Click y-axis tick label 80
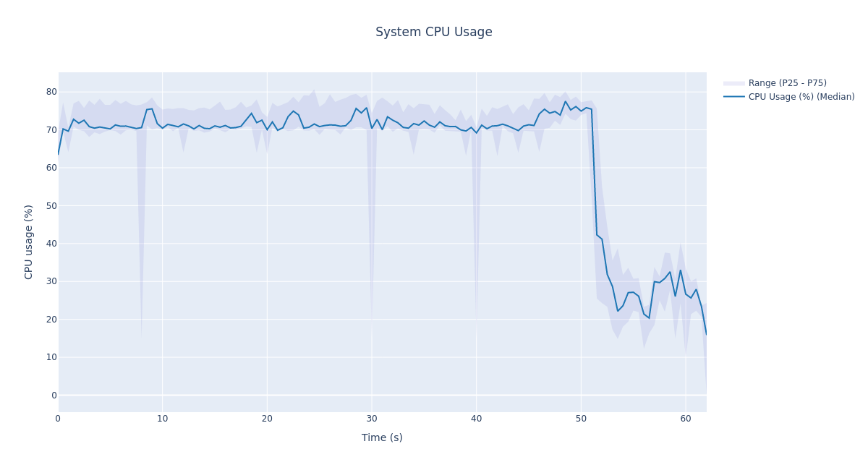This screenshot has width=868, height=470. 51,92
